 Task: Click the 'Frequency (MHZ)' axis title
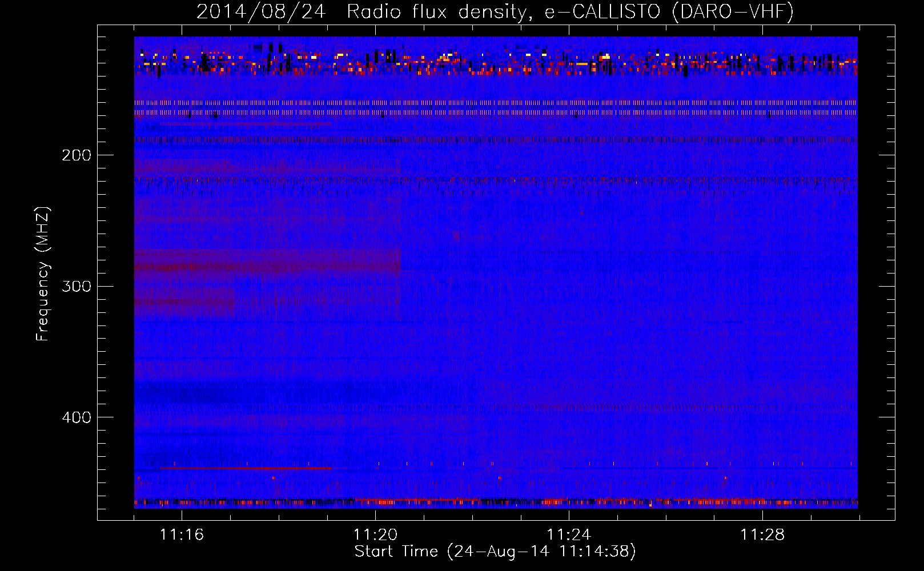[43, 274]
